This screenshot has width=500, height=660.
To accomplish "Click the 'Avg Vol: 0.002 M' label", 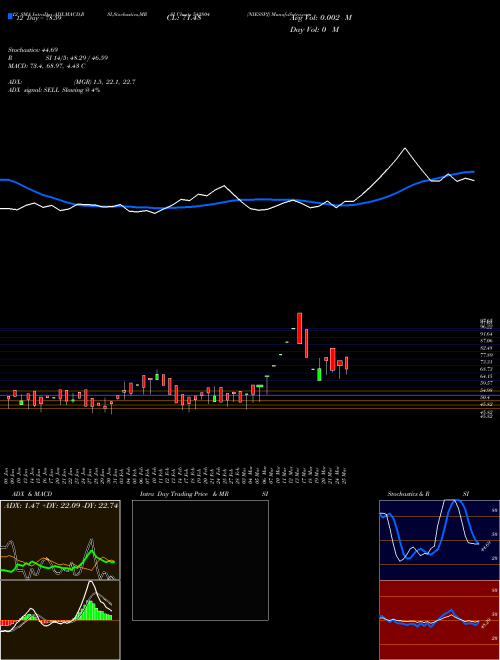I will tap(321, 18).
